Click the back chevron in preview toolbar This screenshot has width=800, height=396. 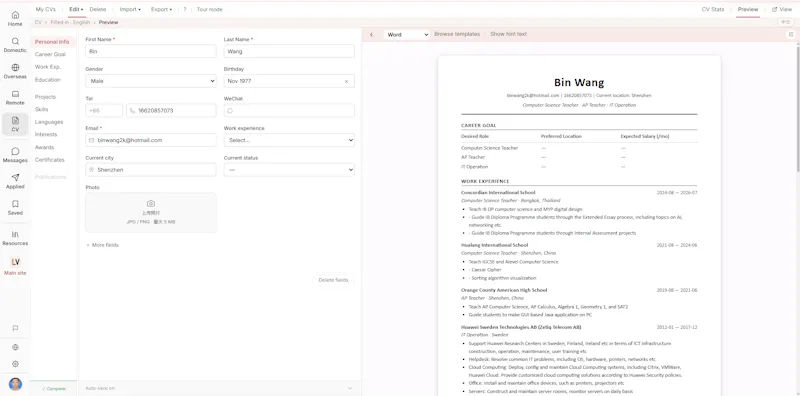[x=371, y=35]
